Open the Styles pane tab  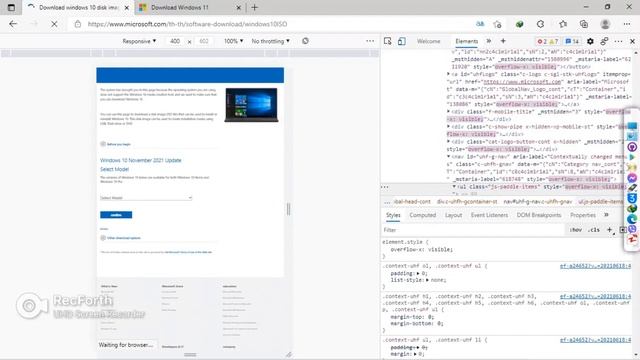click(x=393, y=215)
